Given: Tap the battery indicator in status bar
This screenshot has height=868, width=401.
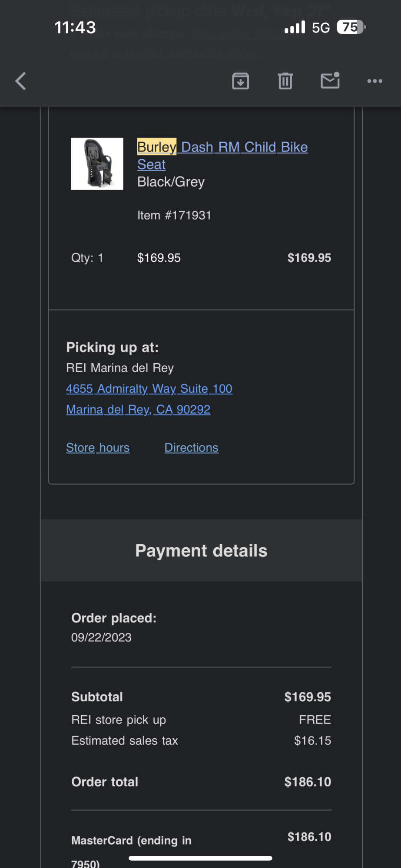Looking at the screenshot, I should (x=351, y=27).
